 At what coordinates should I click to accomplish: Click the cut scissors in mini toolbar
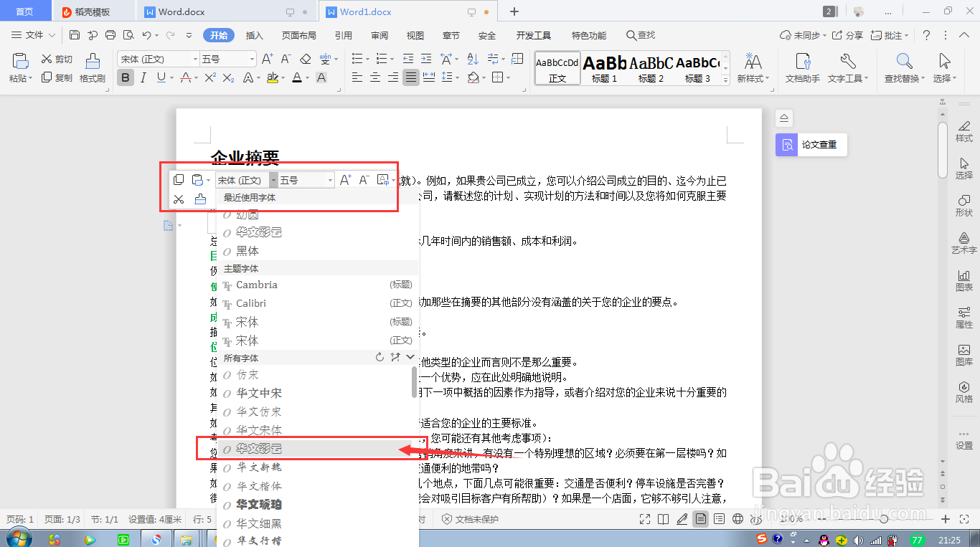(x=179, y=199)
